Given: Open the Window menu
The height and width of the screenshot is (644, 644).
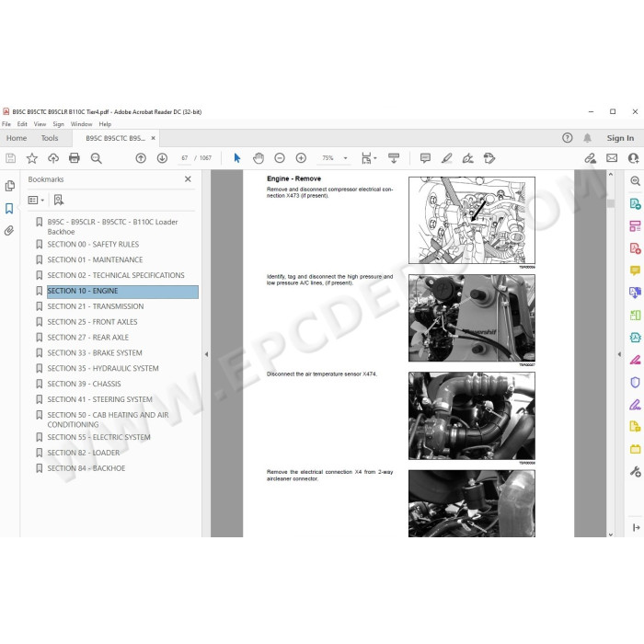Looking at the screenshot, I should (x=81, y=124).
